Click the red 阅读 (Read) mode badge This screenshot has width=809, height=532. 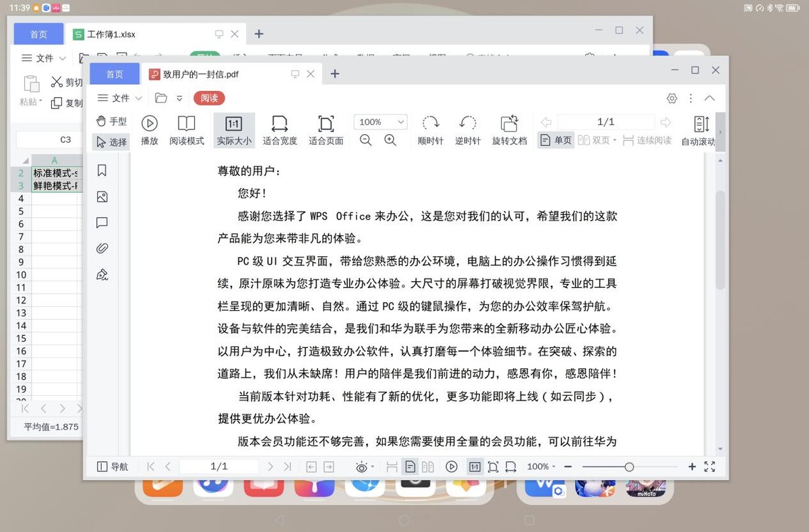click(209, 98)
